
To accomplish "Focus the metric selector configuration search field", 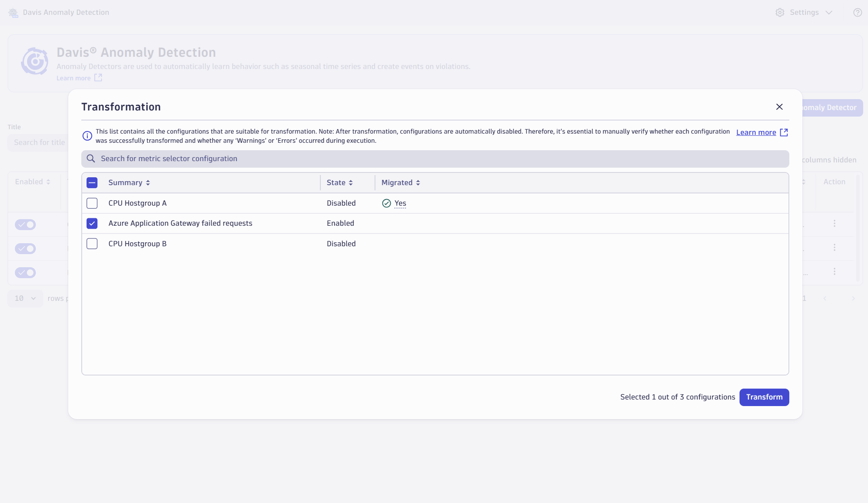I will pos(435,159).
